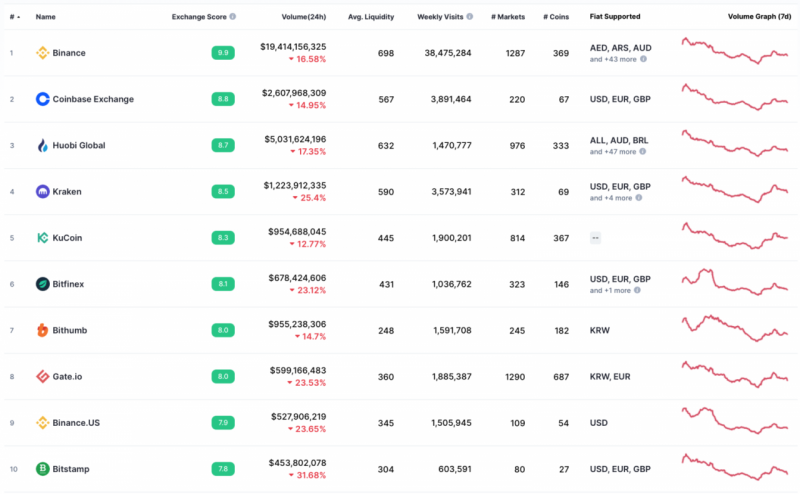Click the Binance logo icon
This screenshot has height=494, width=800.
[x=42, y=53]
